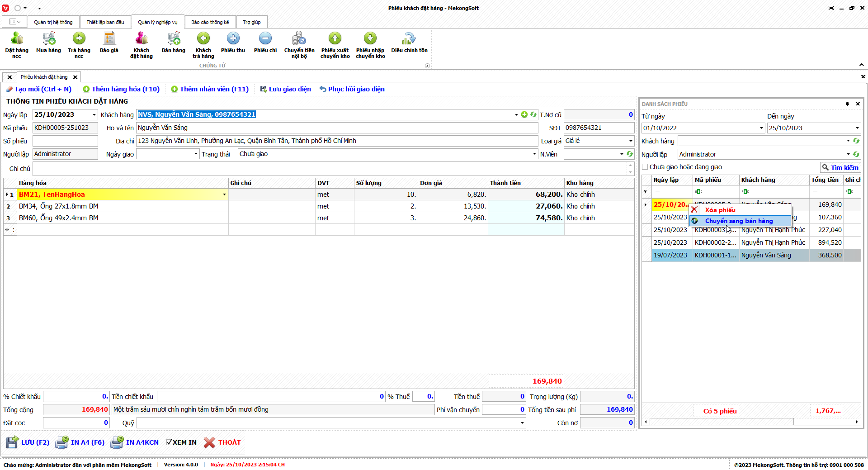Image resolution: width=868 pixels, height=470 pixels.
Task: Expand the Trạng thái dropdown
Action: [534, 154]
